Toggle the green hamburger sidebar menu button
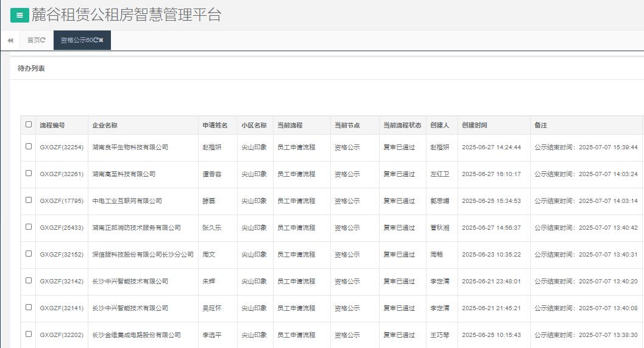This screenshot has width=644, height=348. (19, 15)
